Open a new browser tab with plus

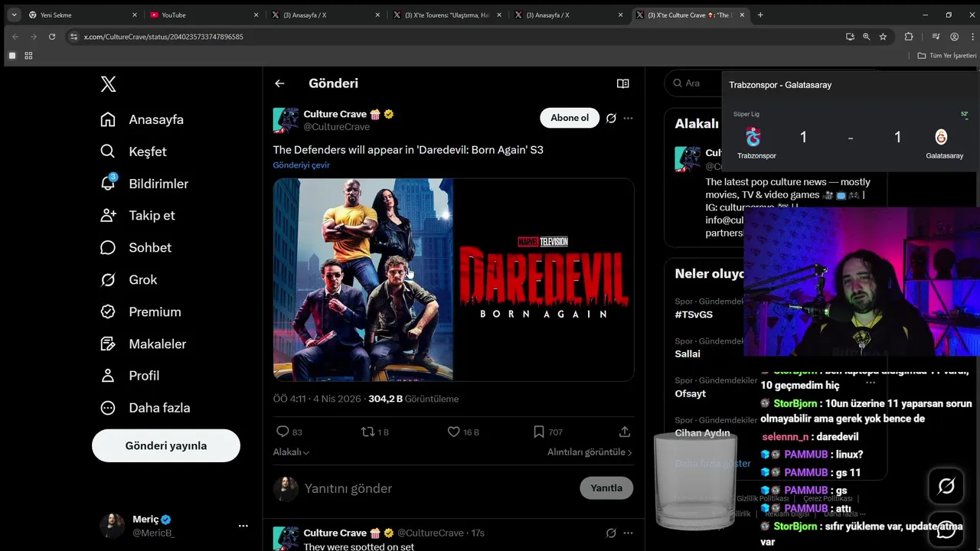[x=760, y=15]
